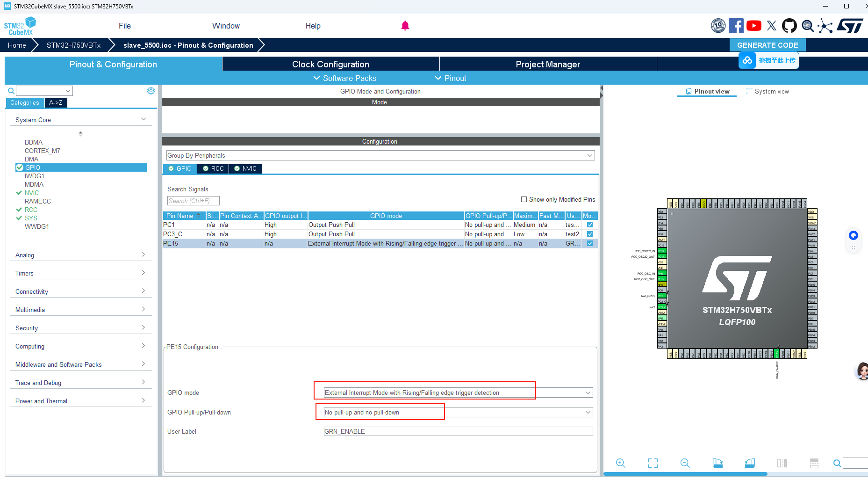868x480 pixels.
Task: Open the X (Twitter) icon link
Action: pyautogui.click(x=772, y=26)
